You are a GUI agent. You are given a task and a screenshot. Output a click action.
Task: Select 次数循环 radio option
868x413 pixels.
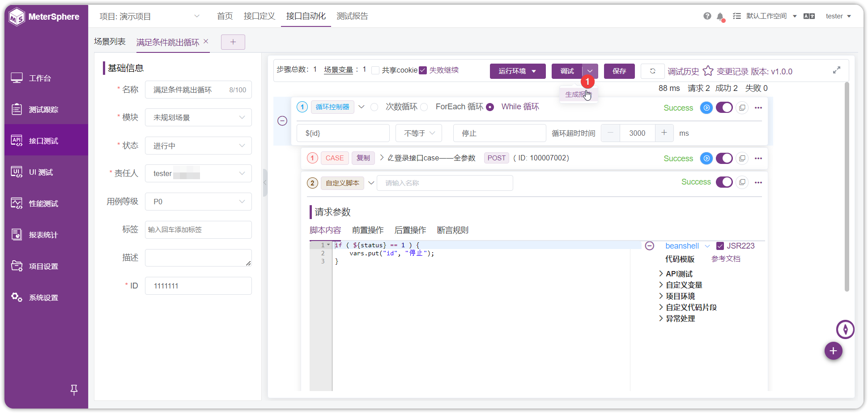(x=374, y=107)
